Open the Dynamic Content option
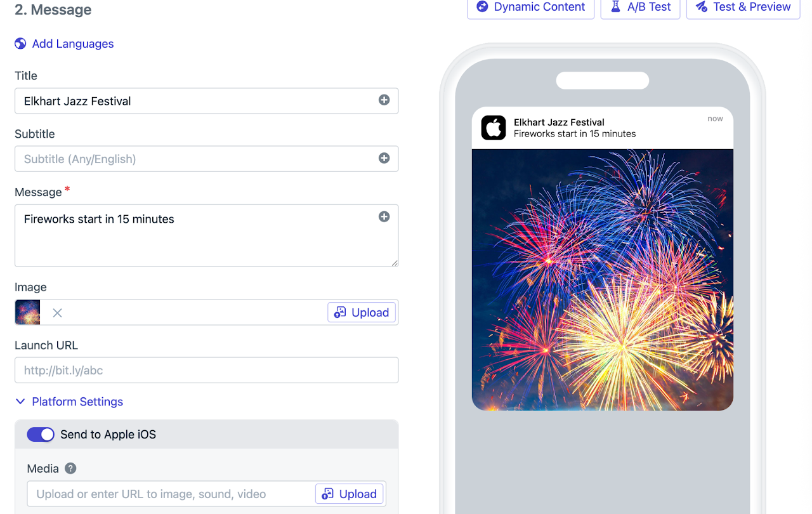 click(530, 8)
